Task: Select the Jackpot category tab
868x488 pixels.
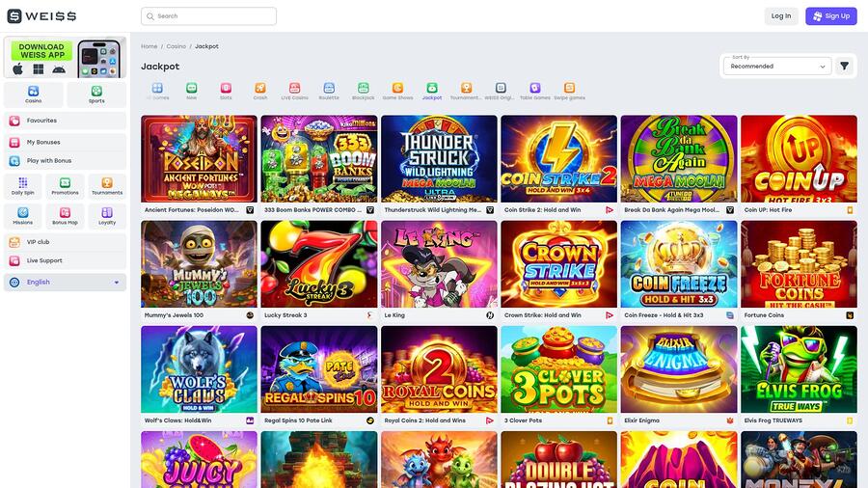Action: tap(432, 91)
